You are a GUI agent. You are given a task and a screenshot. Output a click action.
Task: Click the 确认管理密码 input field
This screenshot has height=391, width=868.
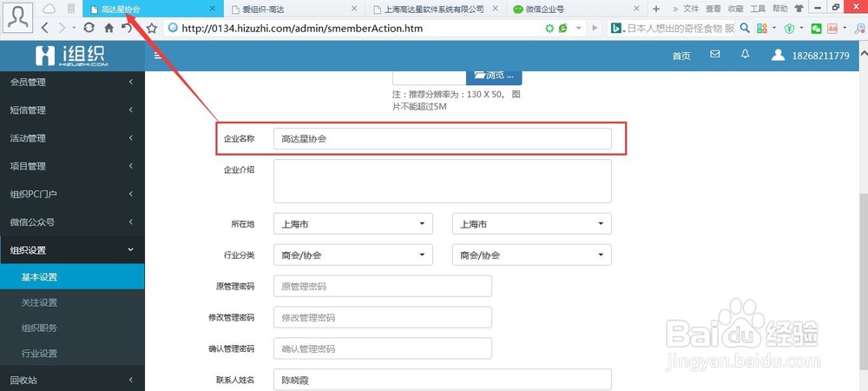click(383, 348)
